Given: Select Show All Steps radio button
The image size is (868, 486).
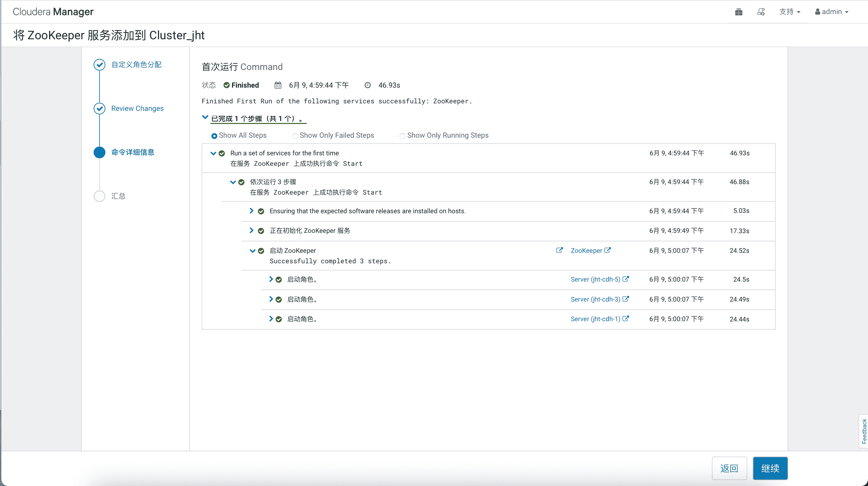Looking at the screenshot, I should 214,136.
